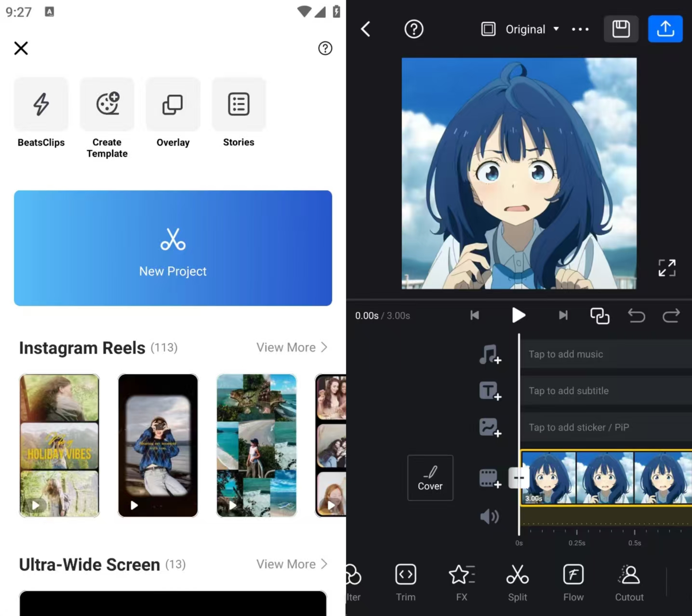The height and width of the screenshot is (616, 692).
Task: Expand Ultra-Wide Screen with View More
Action: pos(292,564)
